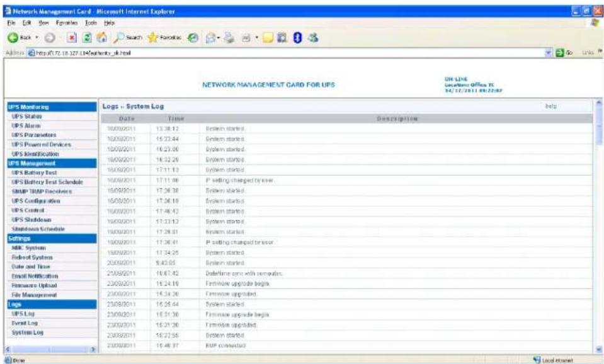Click the Back navigation button
Image resolution: width=604 pixels, height=364 pixels.
point(20,37)
